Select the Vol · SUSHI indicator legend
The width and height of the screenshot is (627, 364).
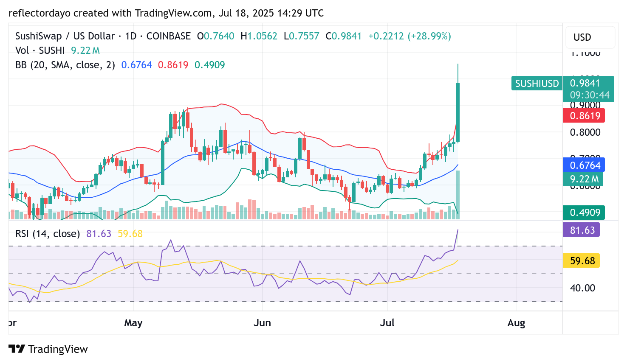pyautogui.click(x=40, y=50)
